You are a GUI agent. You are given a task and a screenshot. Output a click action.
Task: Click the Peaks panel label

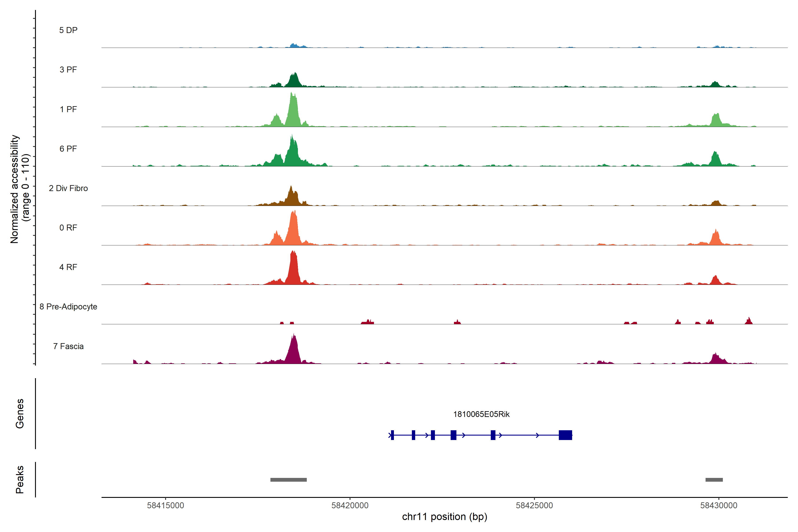point(20,479)
